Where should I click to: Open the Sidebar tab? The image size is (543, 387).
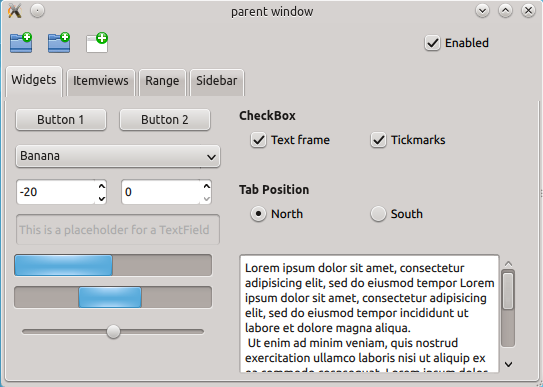[x=217, y=82]
